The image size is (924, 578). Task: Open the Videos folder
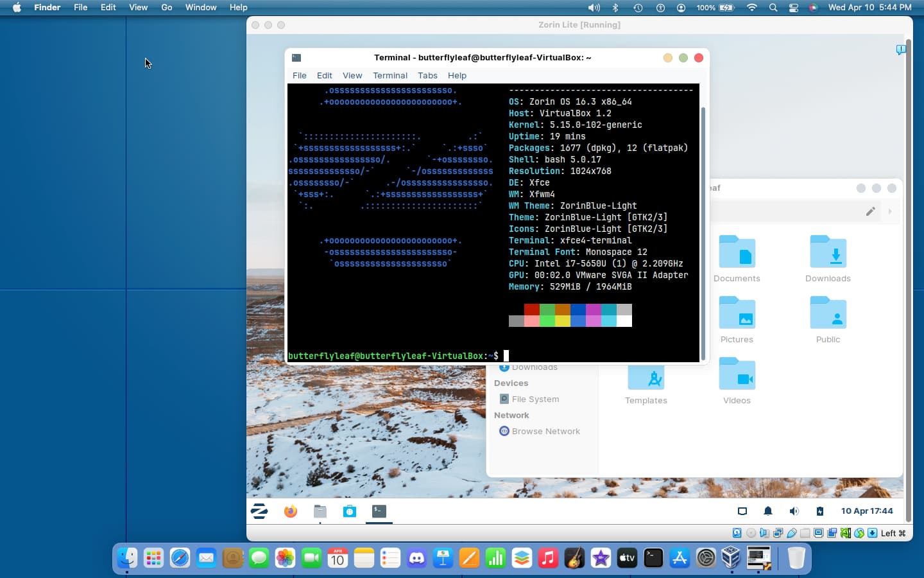pyautogui.click(x=737, y=381)
